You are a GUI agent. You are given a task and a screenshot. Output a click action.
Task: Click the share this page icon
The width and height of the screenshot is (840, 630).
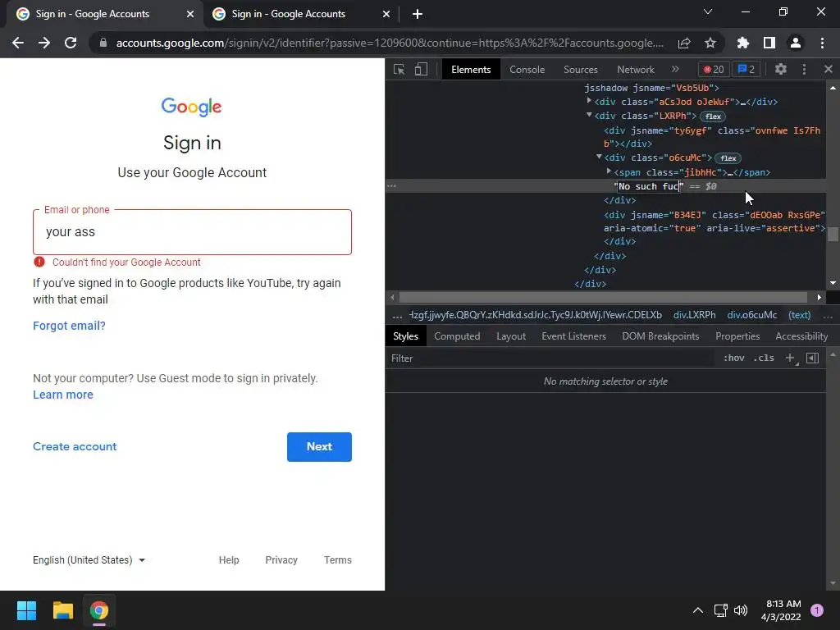[x=684, y=43]
